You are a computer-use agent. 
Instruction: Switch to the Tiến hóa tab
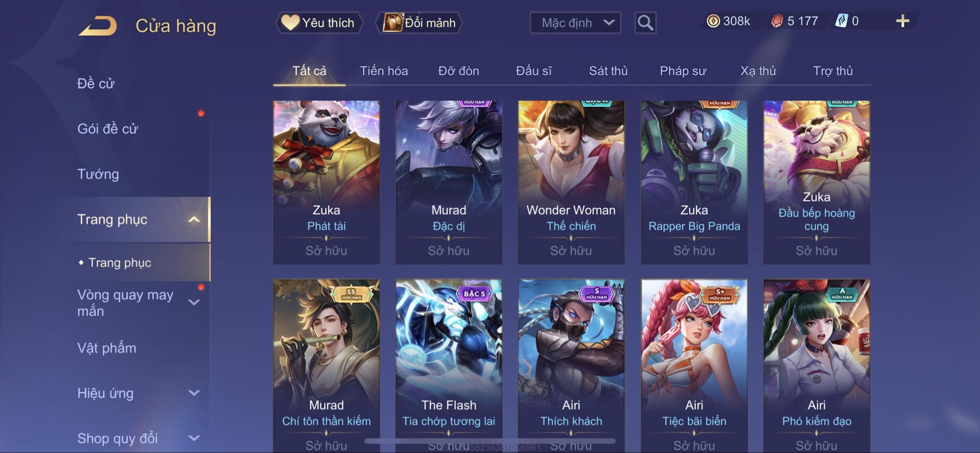click(x=384, y=71)
